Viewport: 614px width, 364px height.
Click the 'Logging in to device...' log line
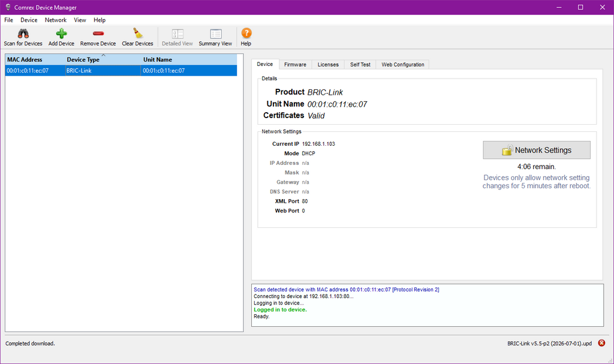[279, 303]
